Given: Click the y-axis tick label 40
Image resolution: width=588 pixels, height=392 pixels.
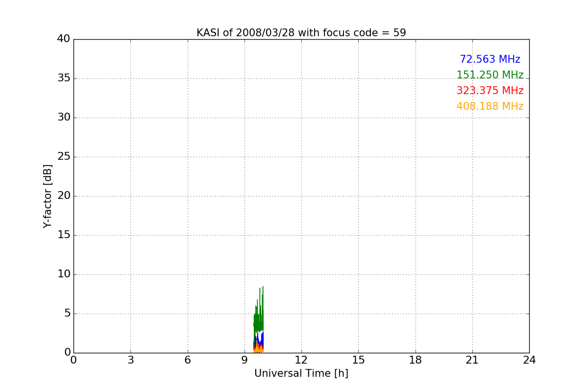Looking at the screenshot, I should coord(64,39).
